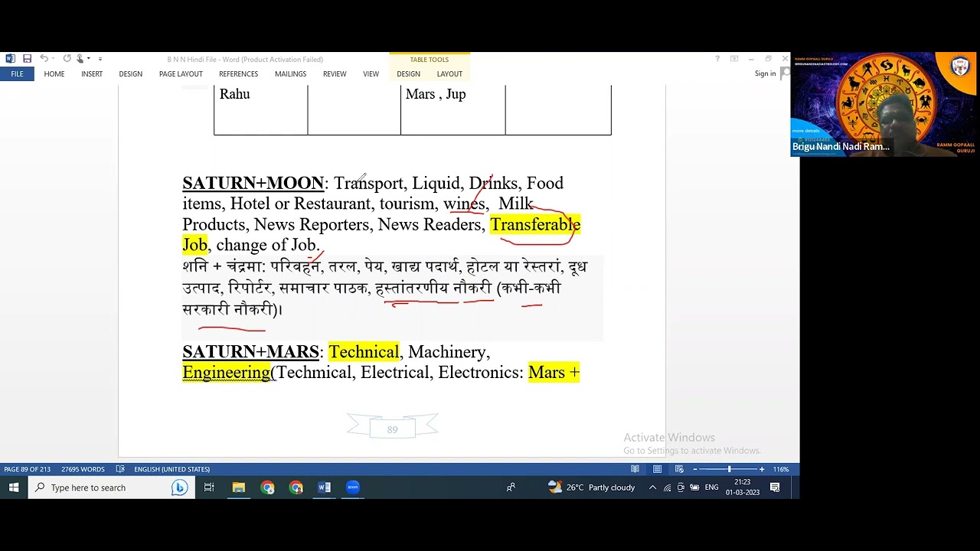The height and width of the screenshot is (551, 980).
Task: Open File Explorer from taskbar
Action: pyautogui.click(x=239, y=487)
